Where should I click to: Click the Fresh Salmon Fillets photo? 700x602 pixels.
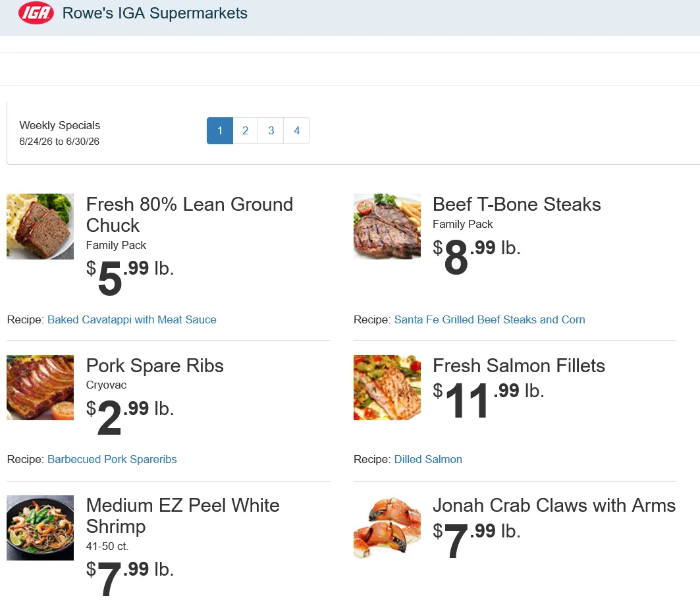pos(387,388)
